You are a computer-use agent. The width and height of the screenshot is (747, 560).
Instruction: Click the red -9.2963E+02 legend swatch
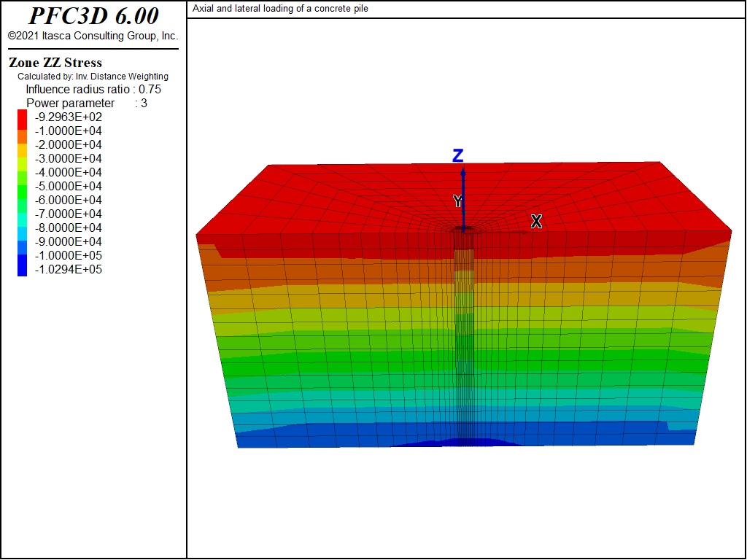(x=22, y=120)
